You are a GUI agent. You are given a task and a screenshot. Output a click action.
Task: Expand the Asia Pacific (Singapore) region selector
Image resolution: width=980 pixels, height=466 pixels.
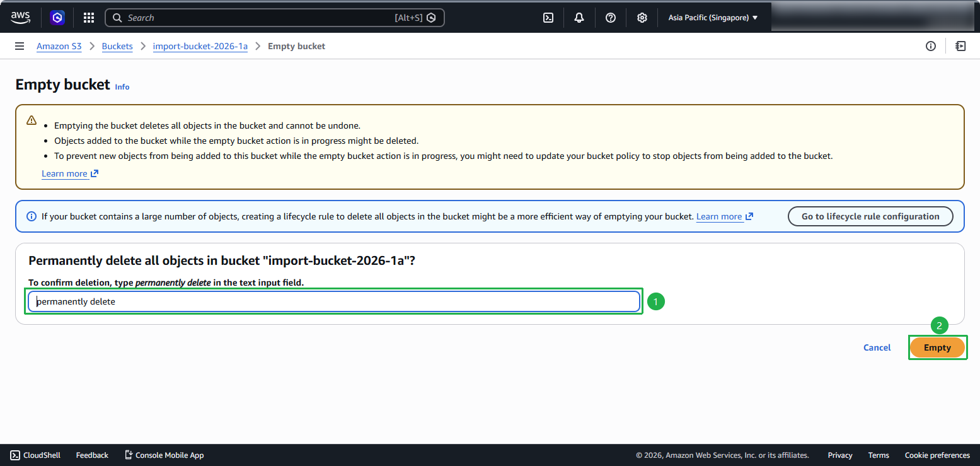713,18
